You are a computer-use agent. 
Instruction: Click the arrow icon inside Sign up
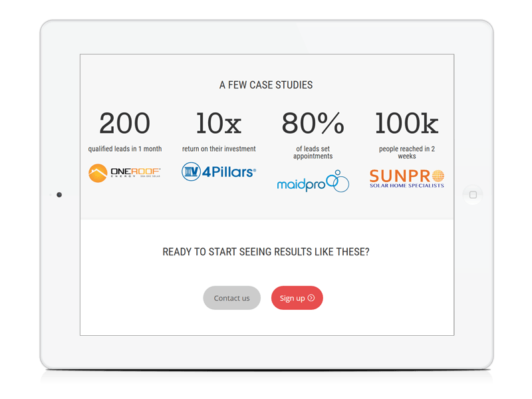click(x=311, y=298)
